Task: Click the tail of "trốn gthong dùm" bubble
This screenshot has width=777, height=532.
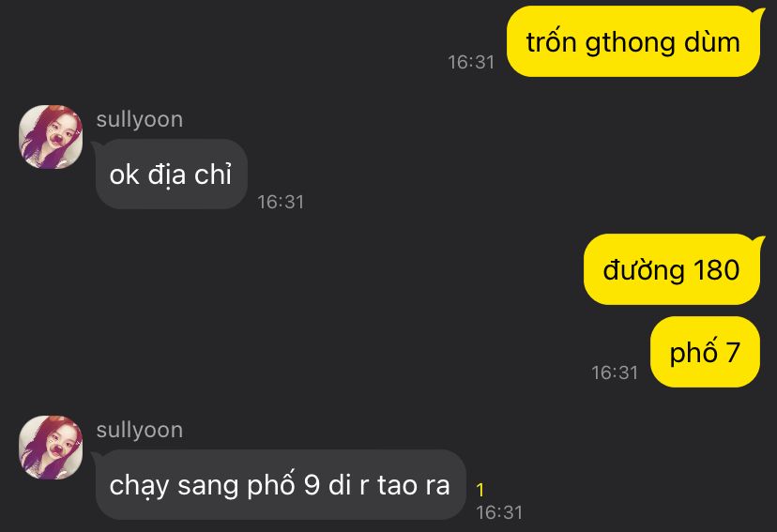Action: click(x=758, y=11)
